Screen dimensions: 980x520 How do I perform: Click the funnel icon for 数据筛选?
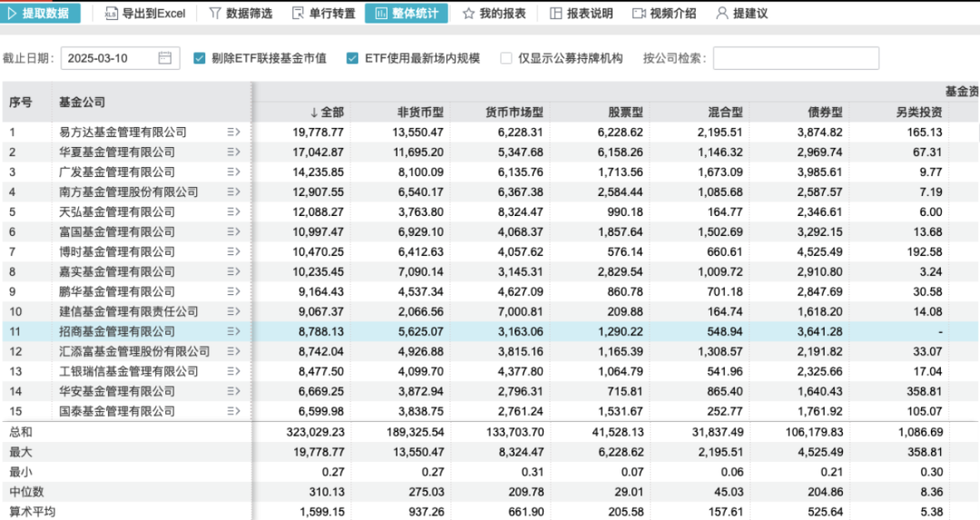coord(215,14)
